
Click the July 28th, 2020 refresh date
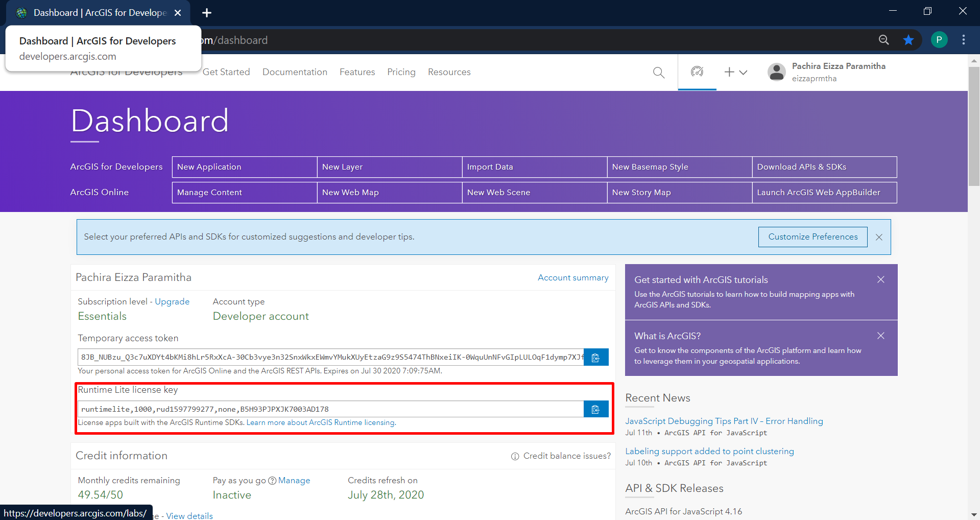[386, 495]
